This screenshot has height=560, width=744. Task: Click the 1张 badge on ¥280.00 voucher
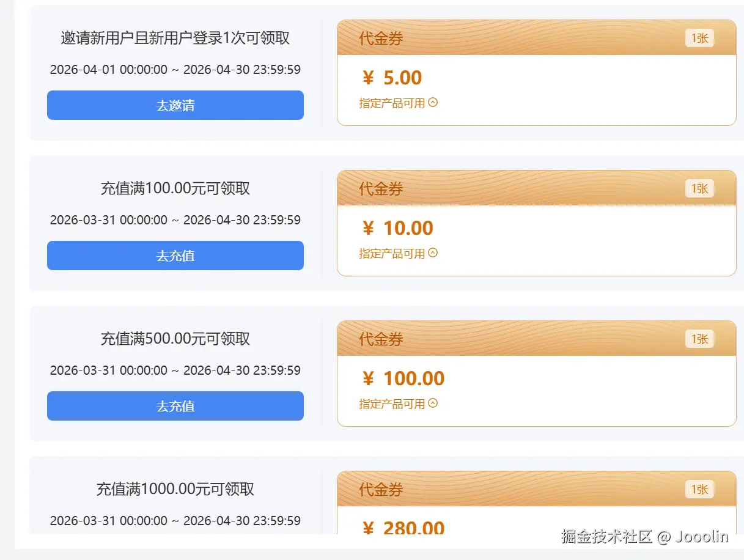699,490
